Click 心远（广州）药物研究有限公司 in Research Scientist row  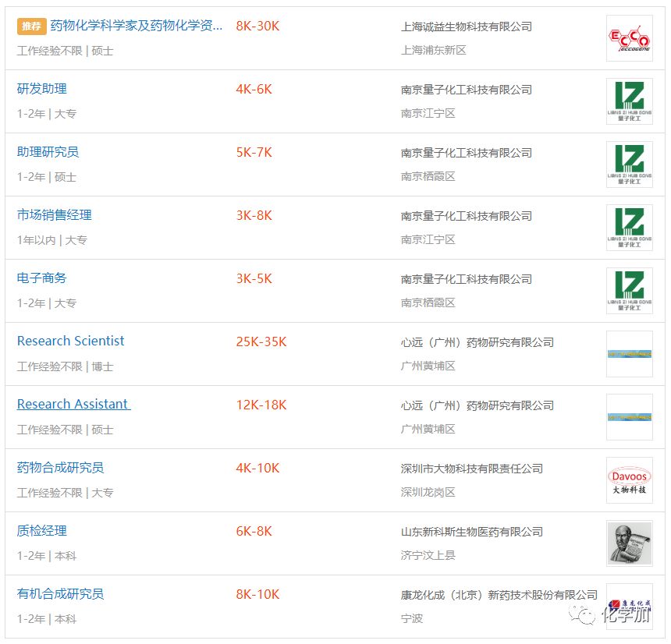point(478,342)
